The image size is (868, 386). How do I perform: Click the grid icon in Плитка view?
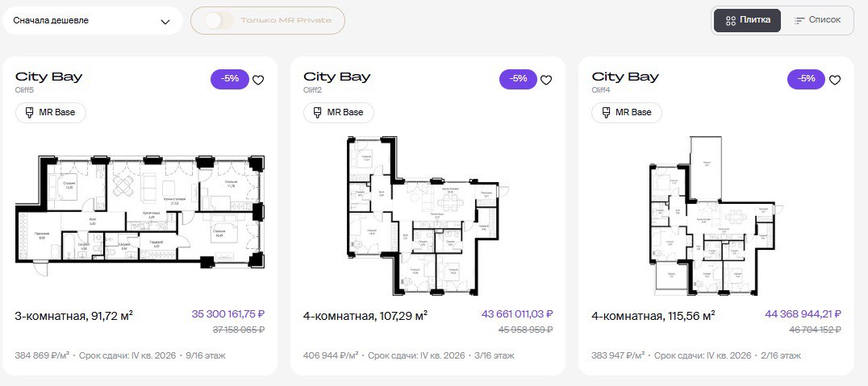[x=731, y=20]
